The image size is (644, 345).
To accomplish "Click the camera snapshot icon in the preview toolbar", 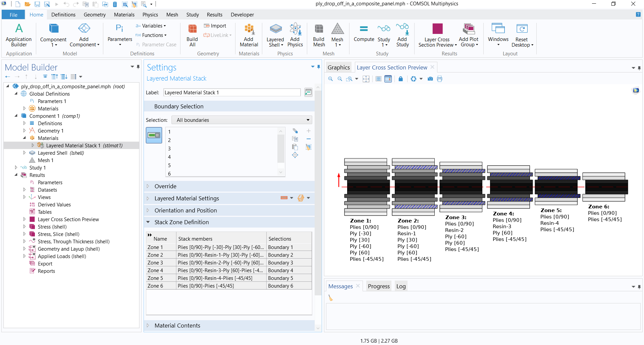I will click(430, 79).
